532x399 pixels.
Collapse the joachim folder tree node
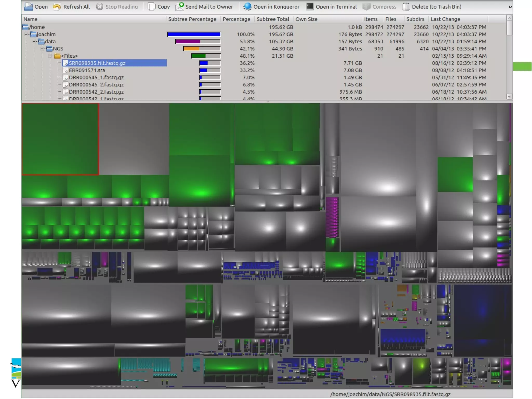tap(26, 34)
